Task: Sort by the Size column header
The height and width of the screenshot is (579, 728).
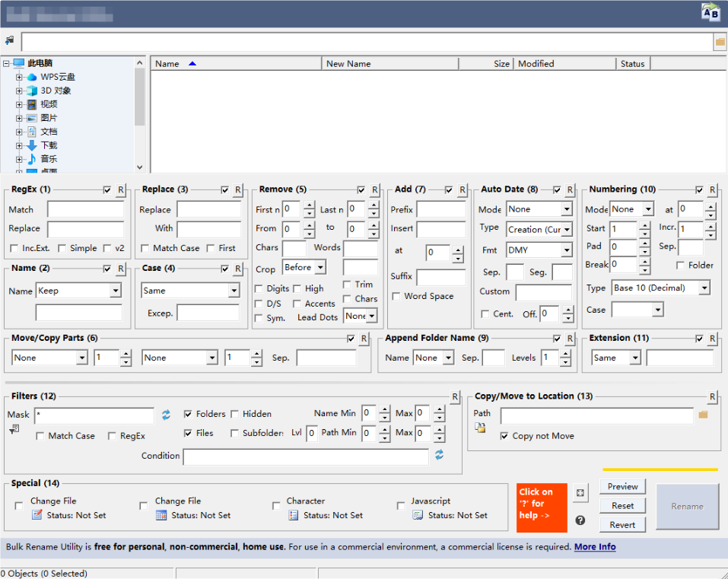Action: pos(486,64)
